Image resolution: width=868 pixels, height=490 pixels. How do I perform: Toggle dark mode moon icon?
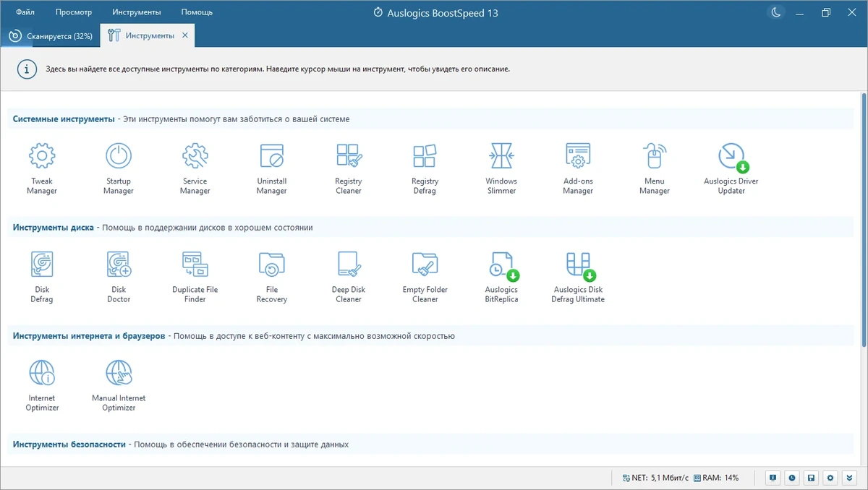[x=775, y=12]
